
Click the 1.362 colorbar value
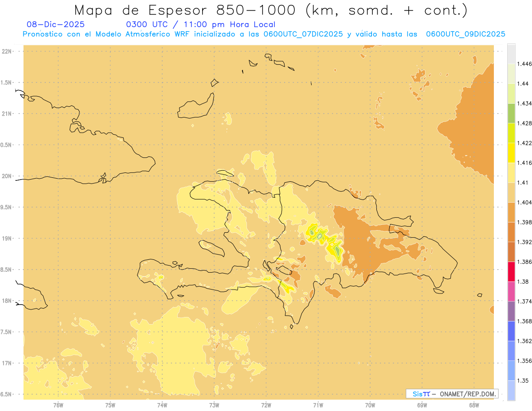[x=525, y=341]
